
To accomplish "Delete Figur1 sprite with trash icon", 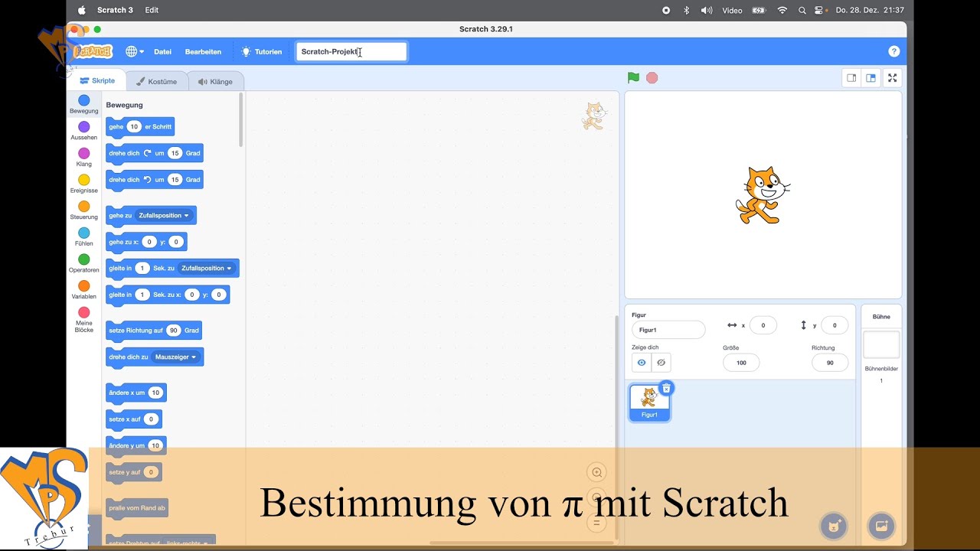I will (666, 388).
